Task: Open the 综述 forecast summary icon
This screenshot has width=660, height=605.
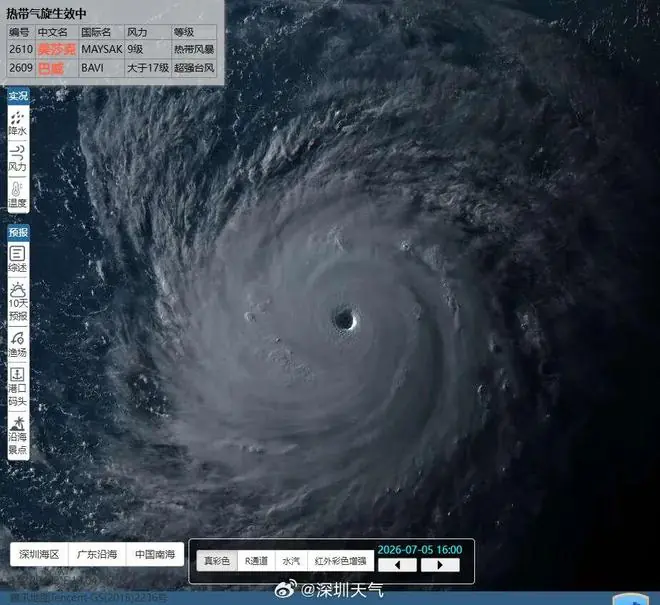Action: [18, 259]
